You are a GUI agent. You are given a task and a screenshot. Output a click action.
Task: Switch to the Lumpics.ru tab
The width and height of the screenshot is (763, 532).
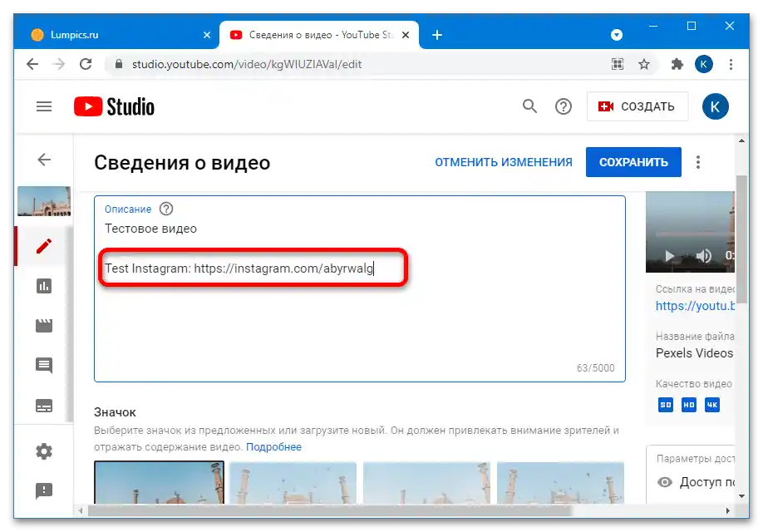pyautogui.click(x=116, y=35)
